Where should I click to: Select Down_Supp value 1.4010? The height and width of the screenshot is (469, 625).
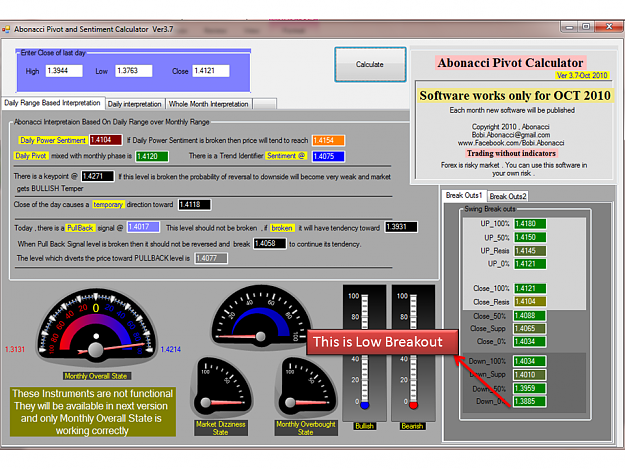[x=530, y=375]
